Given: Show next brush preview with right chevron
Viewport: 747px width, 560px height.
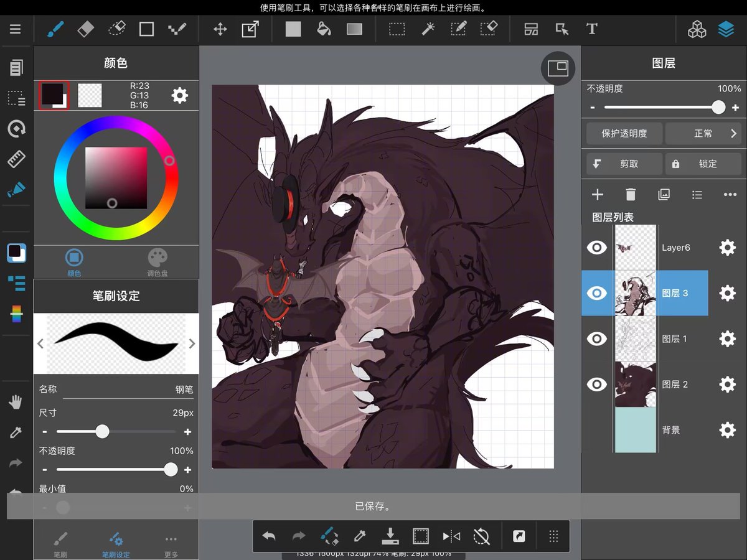Looking at the screenshot, I should coord(192,343).
